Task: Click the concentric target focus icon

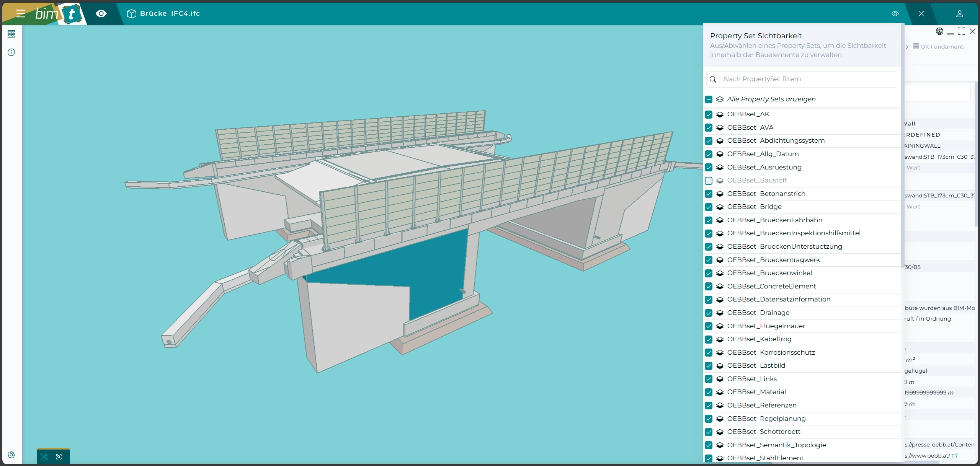Action: click(939, 31)
